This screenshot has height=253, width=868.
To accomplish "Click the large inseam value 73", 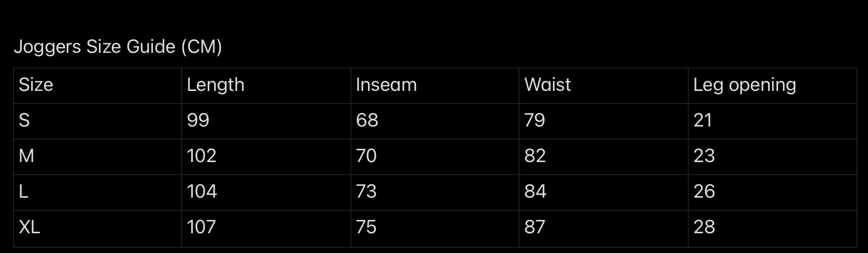I will (366, 192).
